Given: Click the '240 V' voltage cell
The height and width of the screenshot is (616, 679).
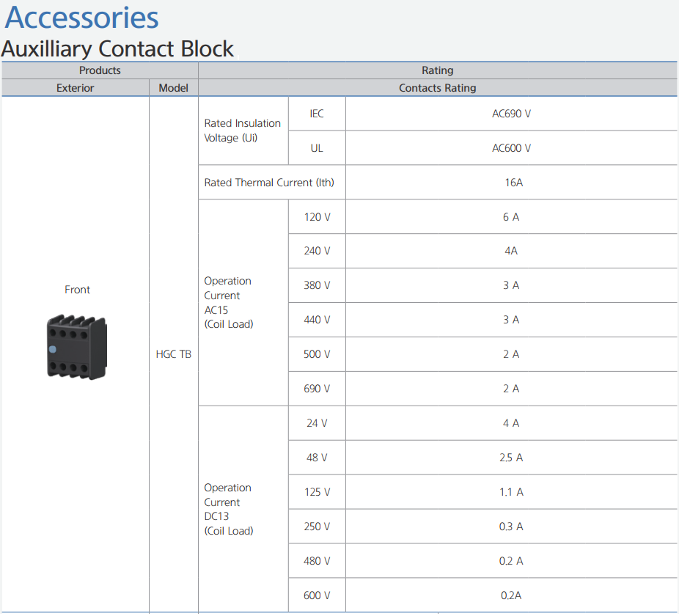Looking at the screenshot, I should point(317,251).
